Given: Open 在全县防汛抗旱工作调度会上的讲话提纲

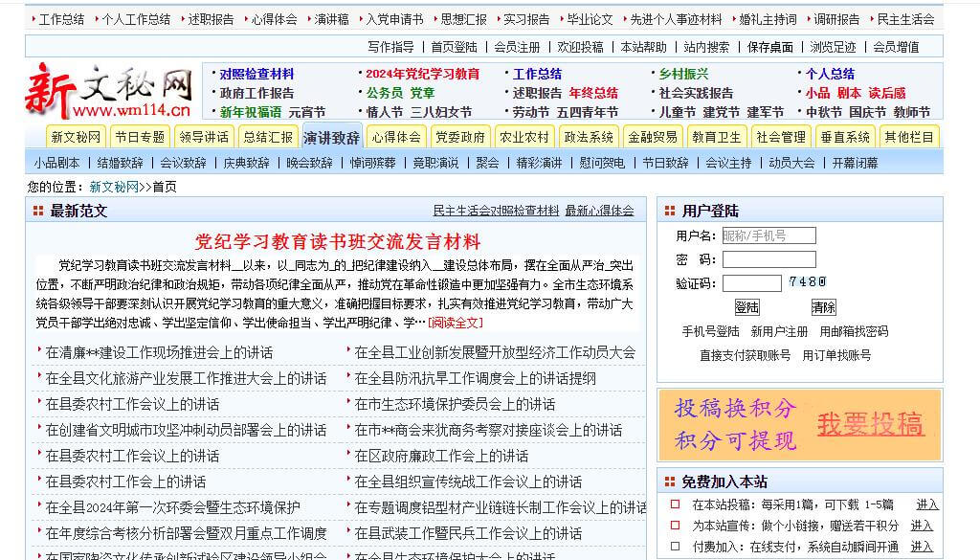Looking at the screenshot, I should (x=475, y=379).
